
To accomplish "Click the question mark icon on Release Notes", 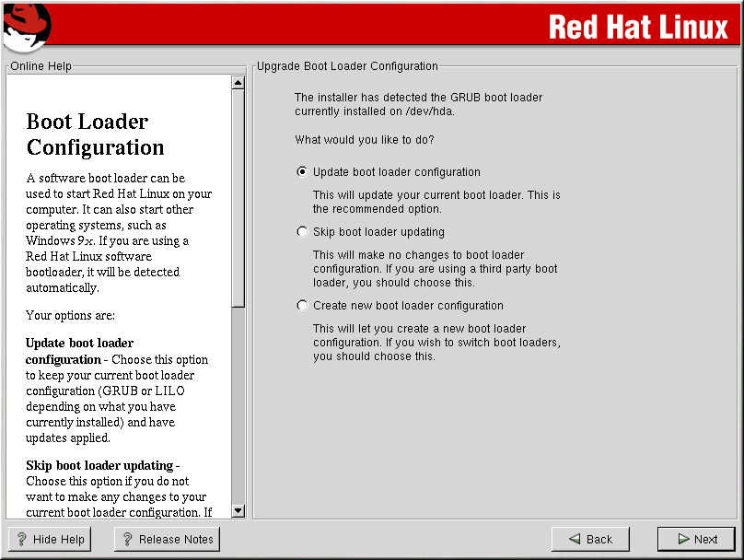I will [127, 540].
